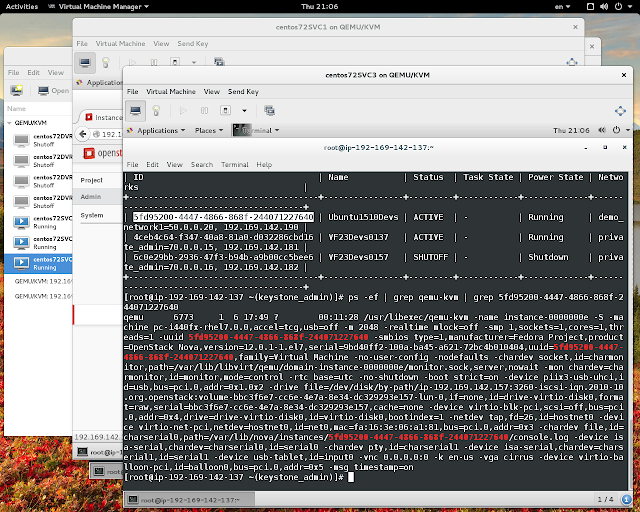Click lightbulb details icon in centos72SVC1 toolbar

click(x=106, y=62)
